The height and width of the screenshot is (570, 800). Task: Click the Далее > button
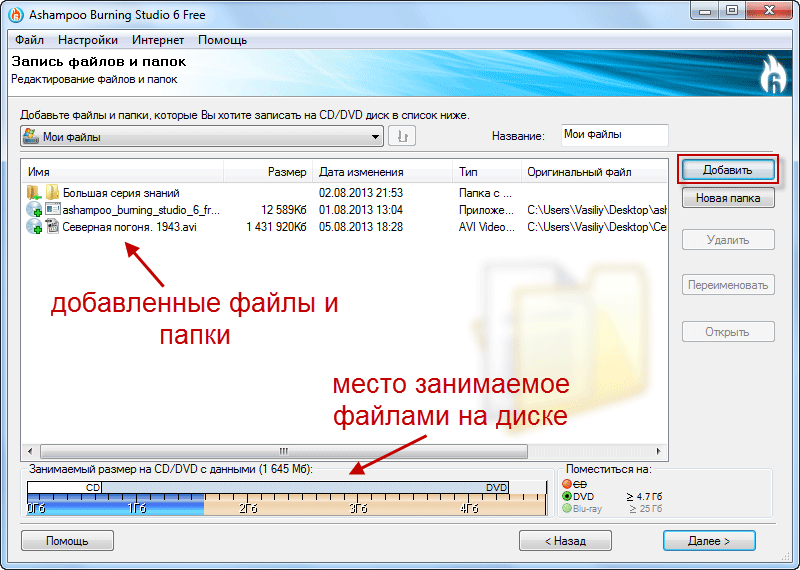[x=709, y=541]
